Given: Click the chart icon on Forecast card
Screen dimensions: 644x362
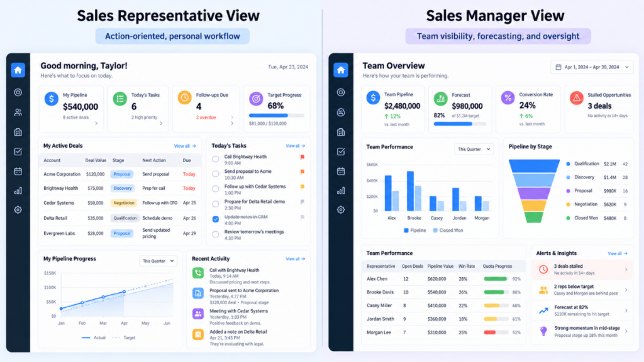Looking at the screenshot, I should pos(441,99).
